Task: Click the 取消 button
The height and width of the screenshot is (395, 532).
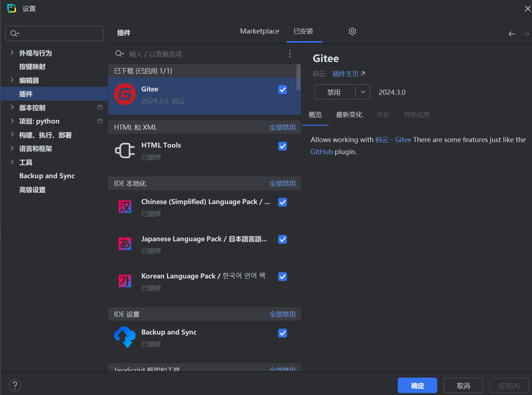Action: (463, 386)
